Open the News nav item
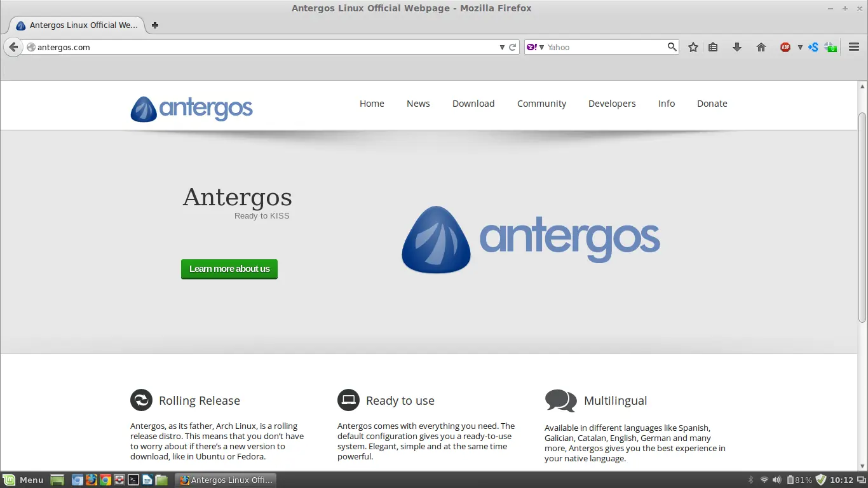 (x=418, y=104)
